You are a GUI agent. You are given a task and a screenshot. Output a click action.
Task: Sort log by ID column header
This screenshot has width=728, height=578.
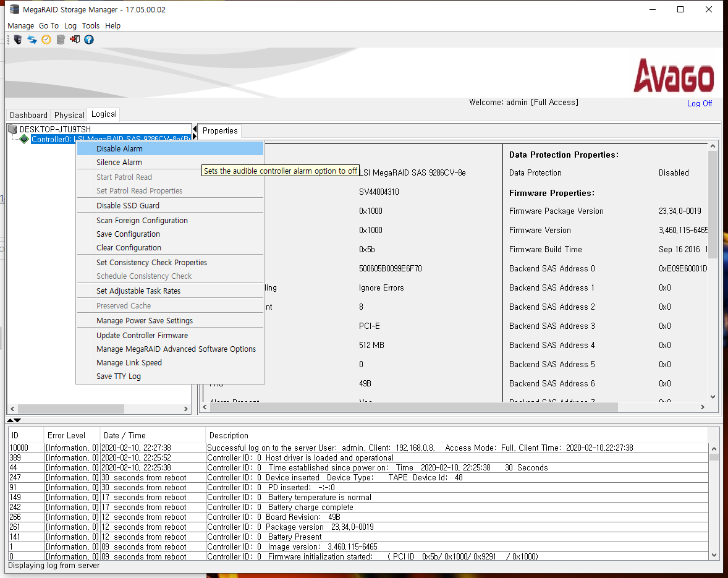click(x=26, y=435)
